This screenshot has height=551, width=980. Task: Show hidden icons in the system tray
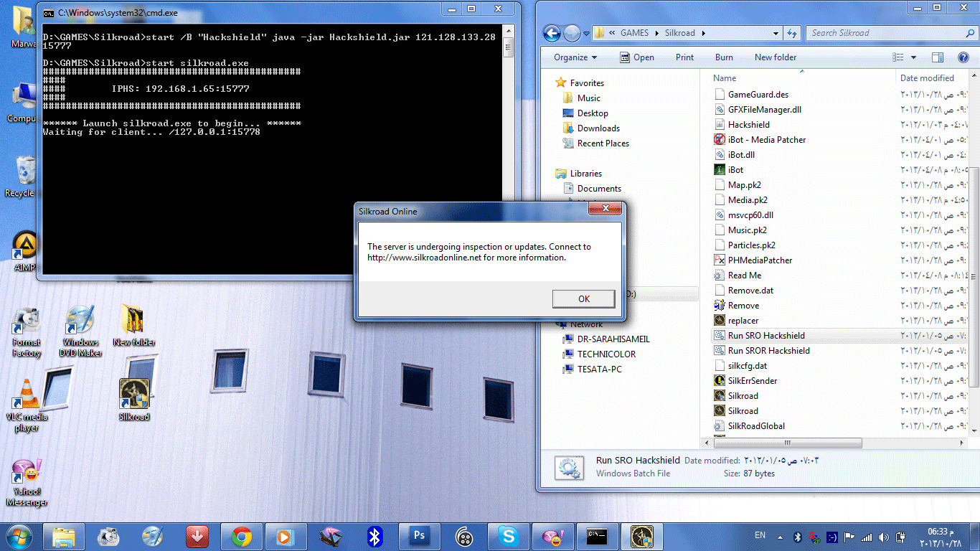(781, 537)
